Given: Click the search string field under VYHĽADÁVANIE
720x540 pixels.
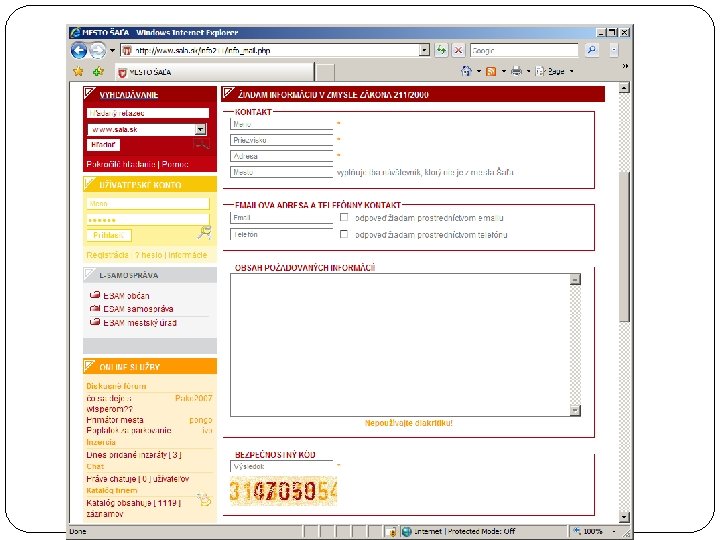Looking at the screenshot, I should (x=148, y=113).
